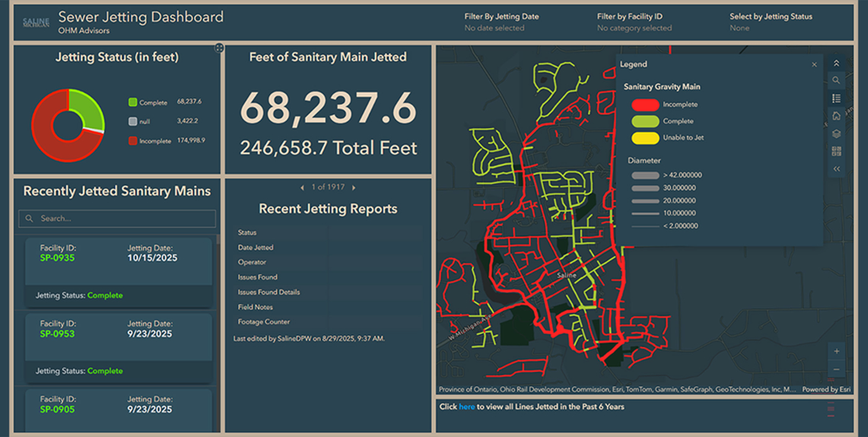
Task: Go to the next jetting report
Action: coord(354,187)
